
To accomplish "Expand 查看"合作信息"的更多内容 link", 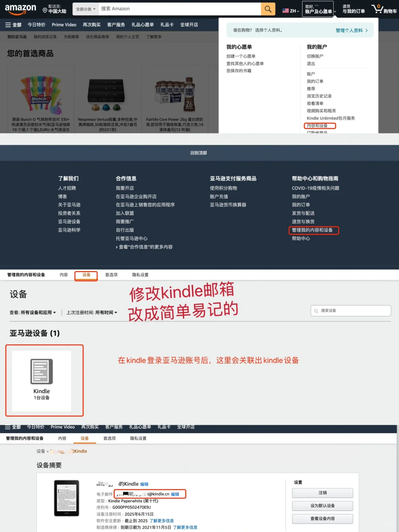I will [144, 247].
